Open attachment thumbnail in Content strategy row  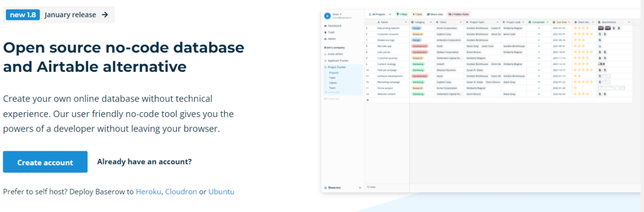coord(602,64)
